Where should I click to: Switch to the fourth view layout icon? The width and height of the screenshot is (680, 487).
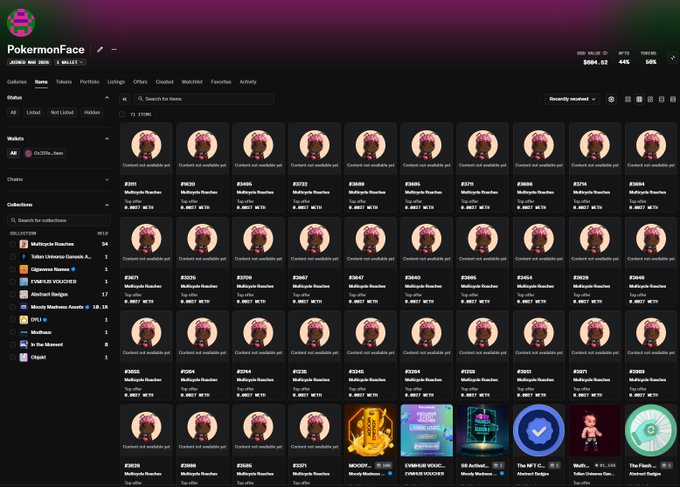pos(661,99)
